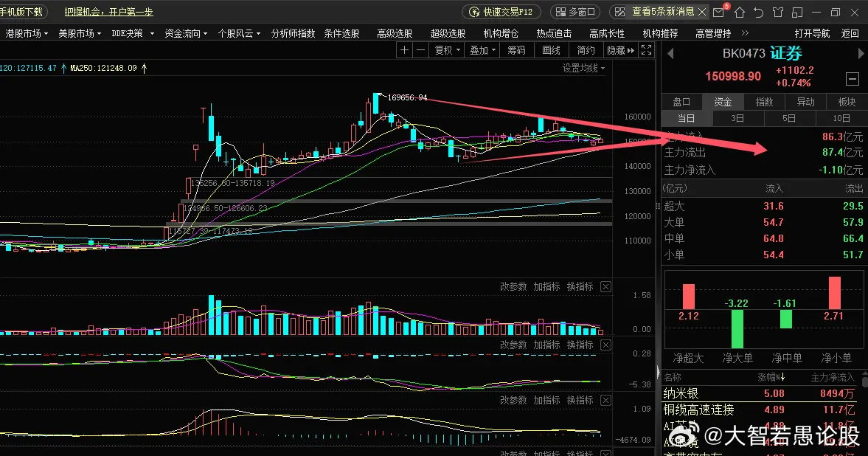Select the 画线 drawing tool
The height and width of the screenshot is (456, 868).
(x=551, y=50)
